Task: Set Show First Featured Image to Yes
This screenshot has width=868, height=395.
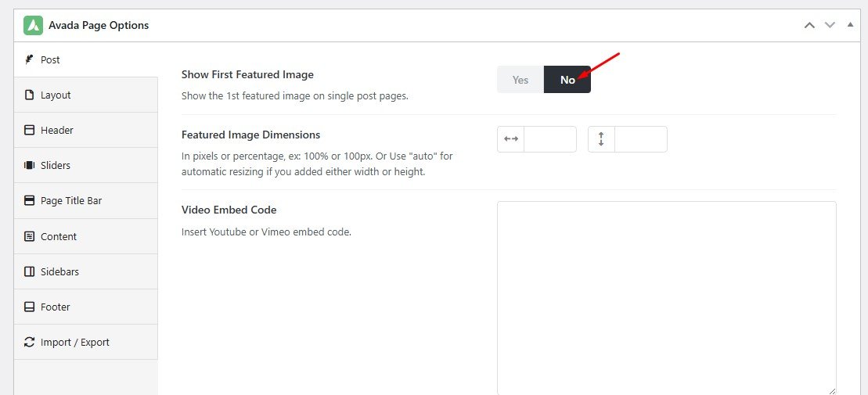Action: pos(520,80)
